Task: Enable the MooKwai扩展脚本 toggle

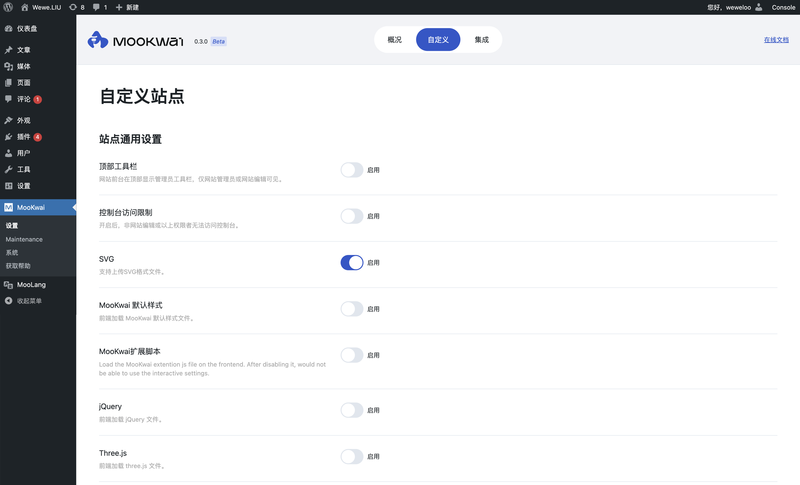Action: click(352, 355)
